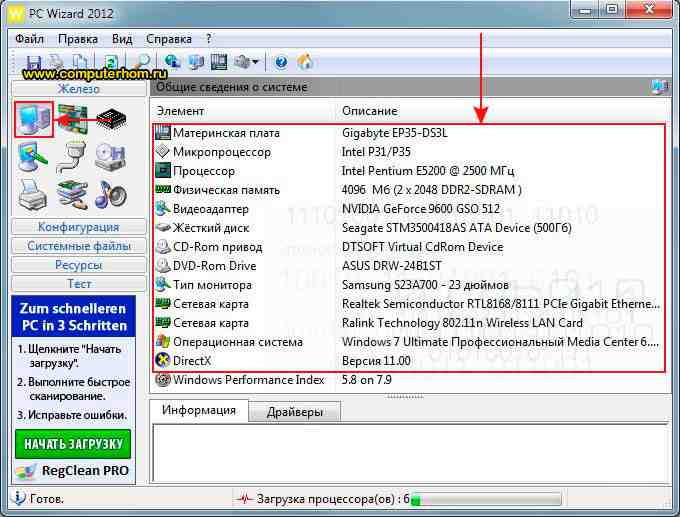Select the Тип монитора row

tap(409, 285)
